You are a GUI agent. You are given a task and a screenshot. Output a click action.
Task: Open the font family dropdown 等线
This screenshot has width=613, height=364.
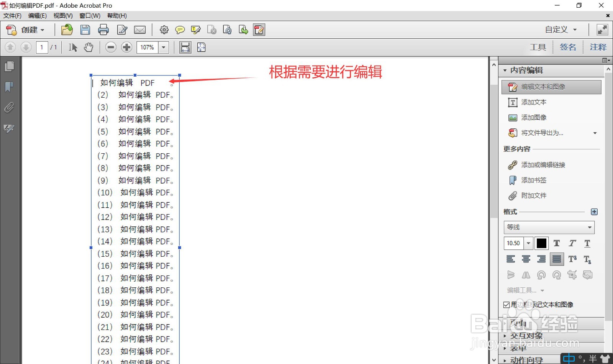tap(549, 227)
